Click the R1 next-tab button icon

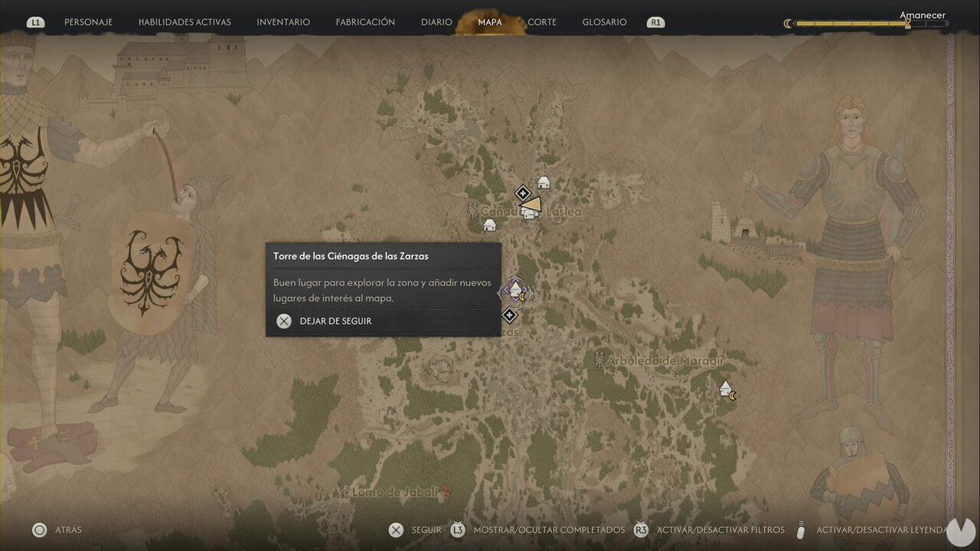(x=655, y=23)
